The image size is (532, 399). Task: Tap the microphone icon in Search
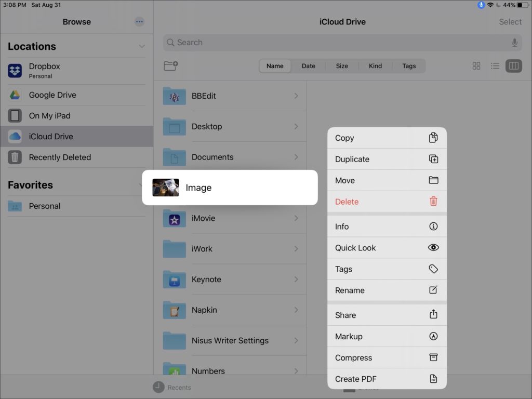[514, 43]
